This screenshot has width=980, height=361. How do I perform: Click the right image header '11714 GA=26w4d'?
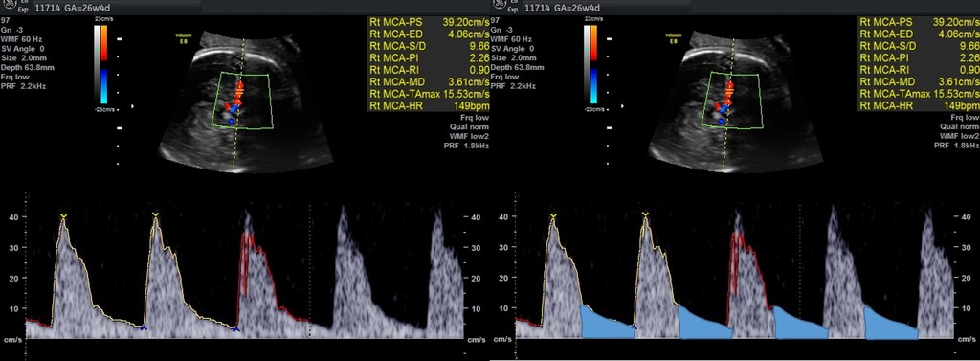click(563, 8)
